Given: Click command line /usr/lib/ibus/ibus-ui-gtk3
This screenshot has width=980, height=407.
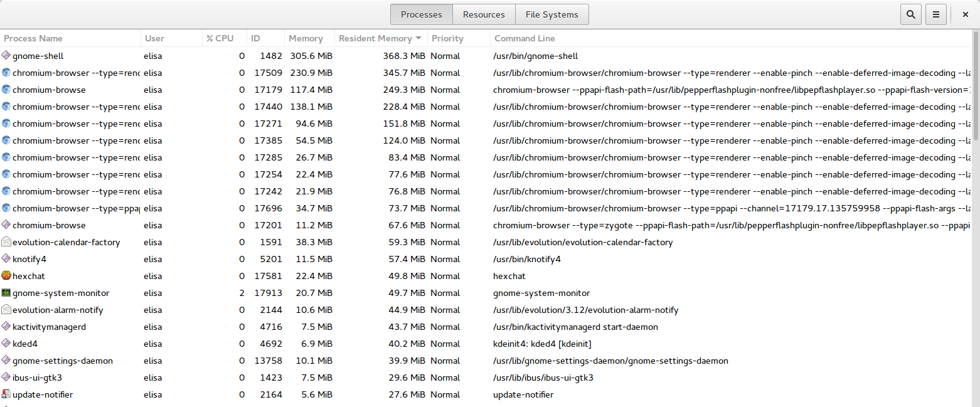Looking at the screenshot, I should tap(543, 378).
